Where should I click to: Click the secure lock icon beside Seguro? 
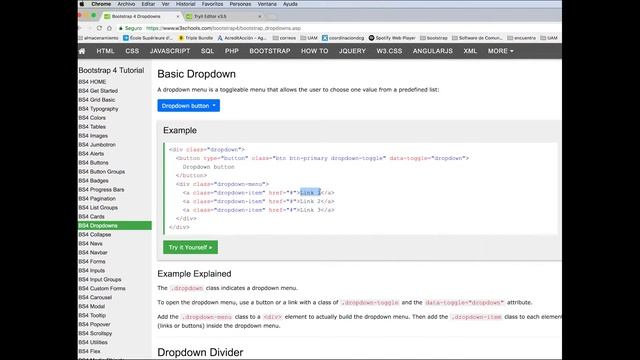pyautogui.click(x=121, y=28)
